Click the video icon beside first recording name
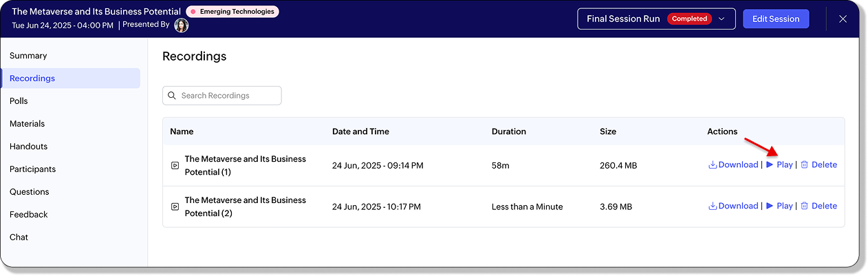 tap(175, 165)
